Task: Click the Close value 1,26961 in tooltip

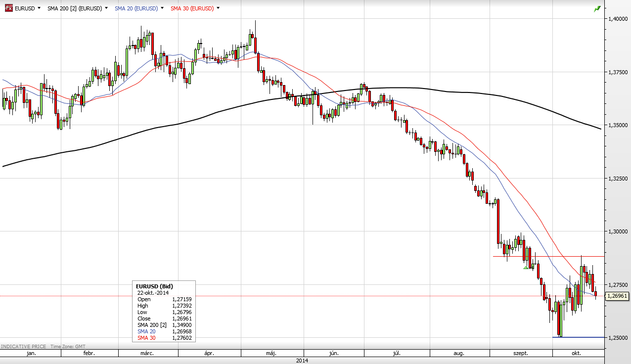Action: (182, 318)
